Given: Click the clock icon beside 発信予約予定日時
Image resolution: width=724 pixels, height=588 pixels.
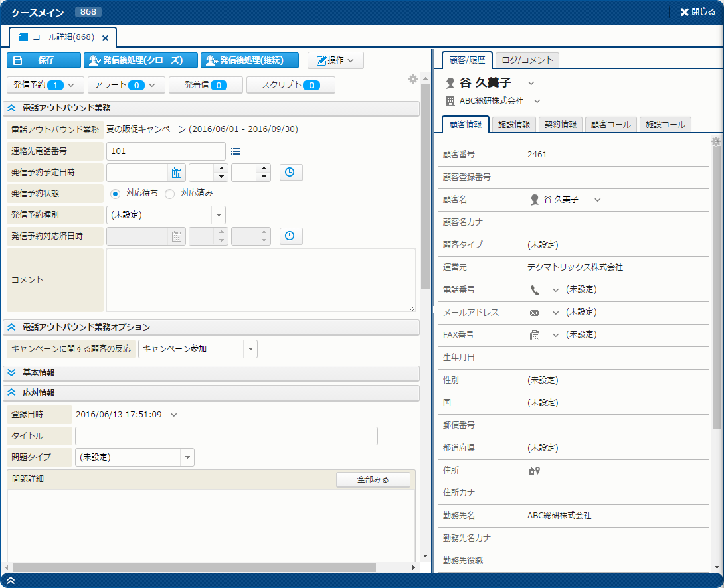Looking at the screenshot, I should coord(290,173).
